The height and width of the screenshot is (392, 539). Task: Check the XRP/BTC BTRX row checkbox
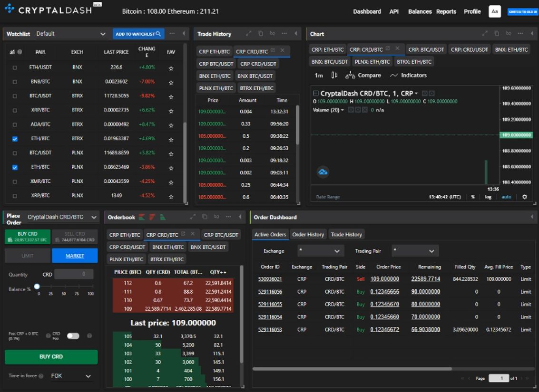[x=15, y=110]
